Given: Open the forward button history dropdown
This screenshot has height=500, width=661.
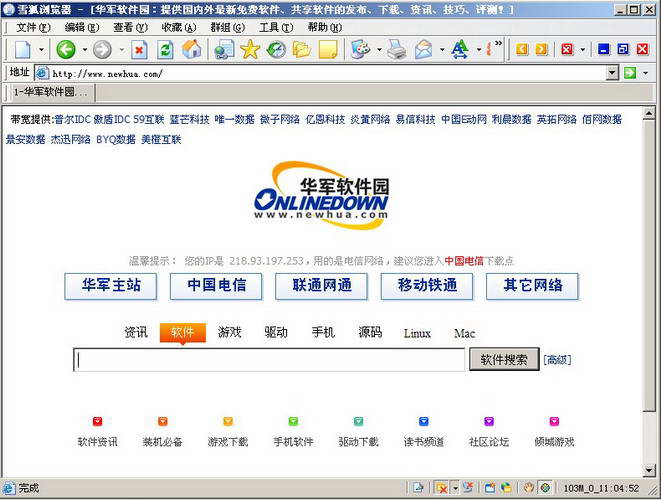Looking at the screenshot, I should coord(122,50).
